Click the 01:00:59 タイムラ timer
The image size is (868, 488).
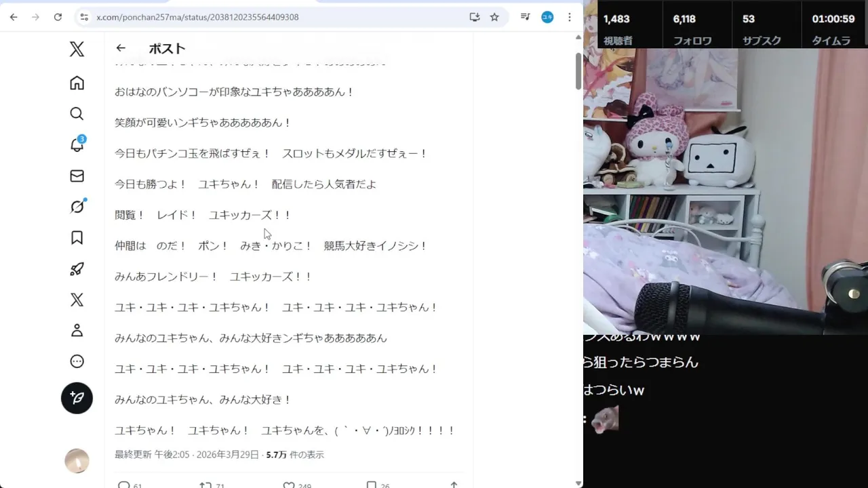(833, 29)
